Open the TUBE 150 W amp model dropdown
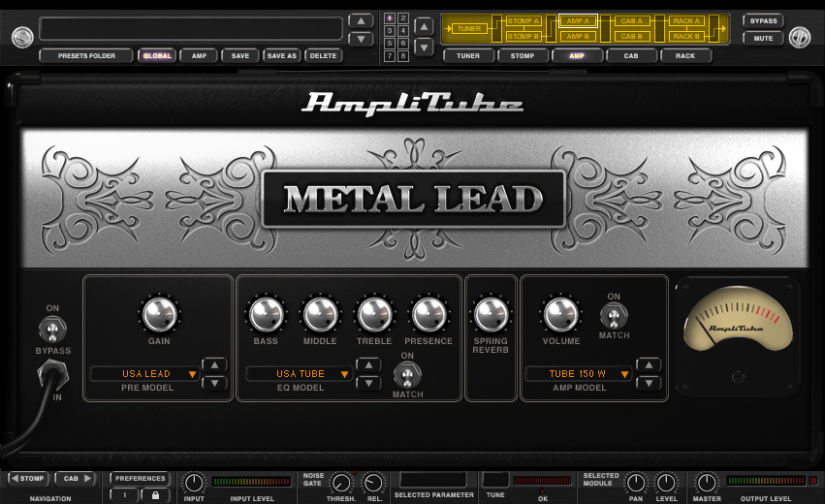This screenshot has height=504, width=825. [x=578, y=373]
